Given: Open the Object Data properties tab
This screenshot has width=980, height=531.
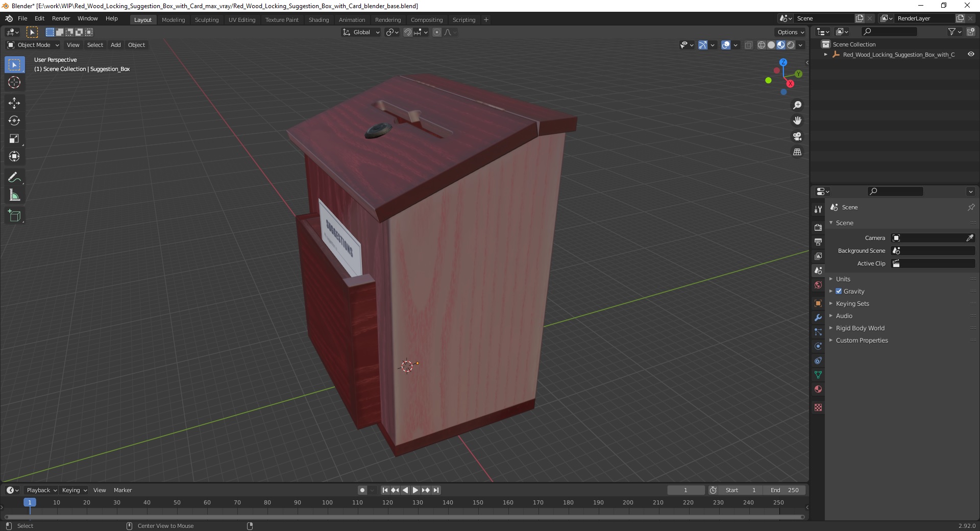Looking at the screenshot, I should (x=818, y=374).
